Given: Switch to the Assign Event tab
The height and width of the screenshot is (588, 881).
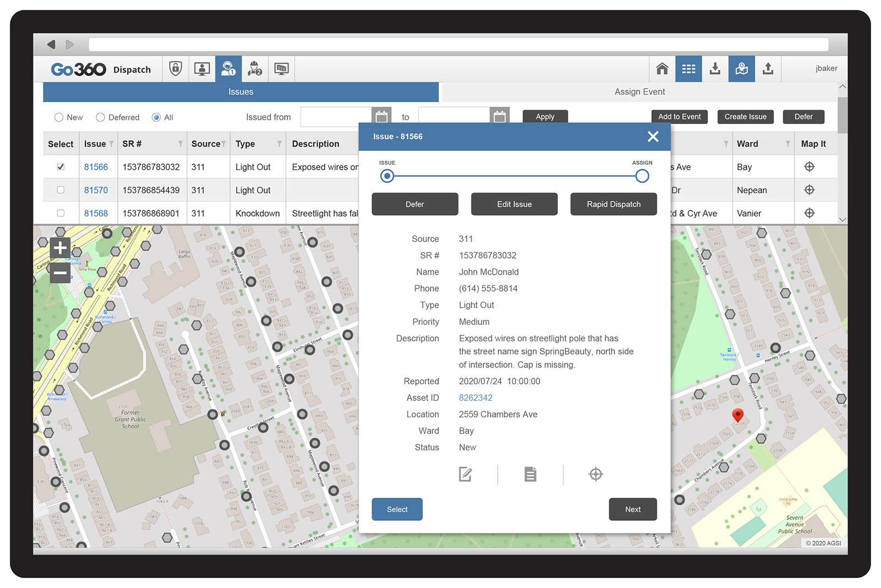Looking at the screenshot, I should tap(639, 92).
